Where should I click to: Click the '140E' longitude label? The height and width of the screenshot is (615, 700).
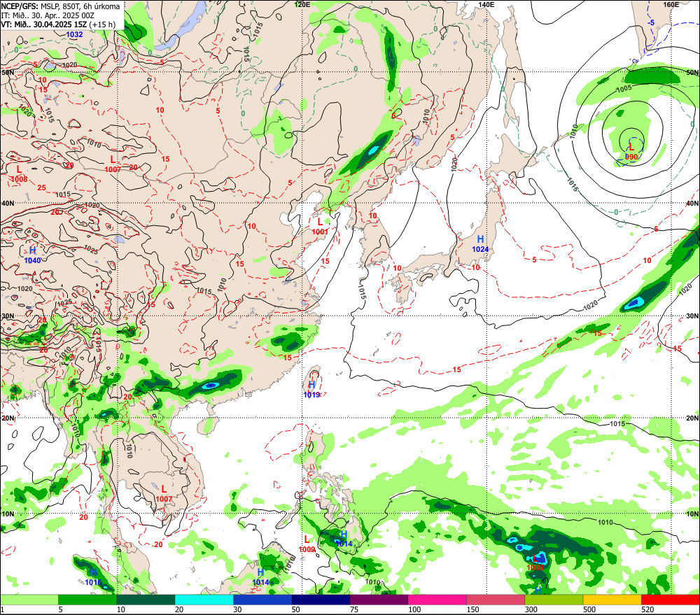click(x=486, y=4)
